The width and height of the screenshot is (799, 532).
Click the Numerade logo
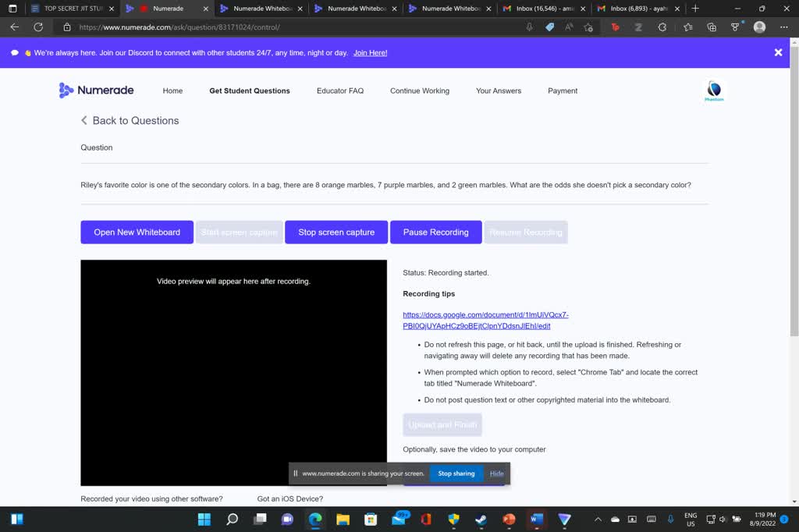tap(96, 90)
